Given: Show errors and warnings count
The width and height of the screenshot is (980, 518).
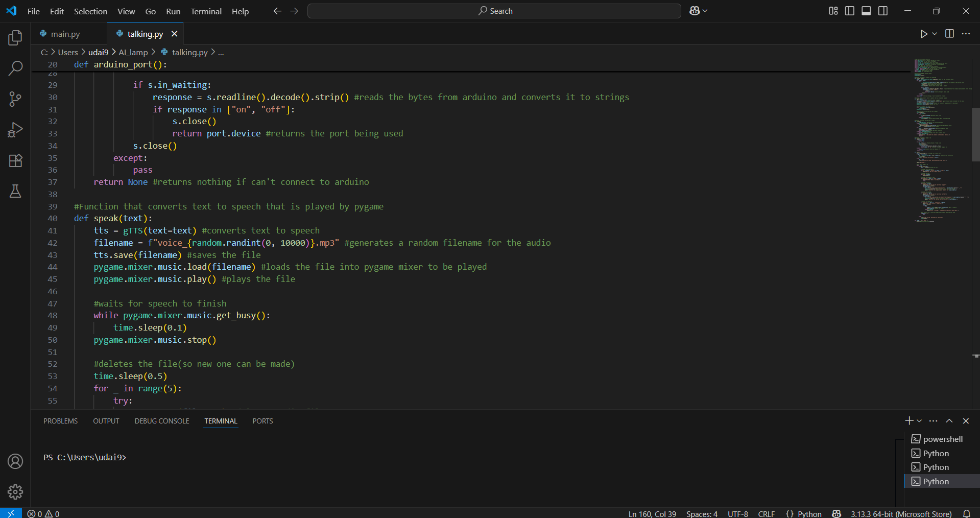Looking at the screenshot, I should 43,513.
